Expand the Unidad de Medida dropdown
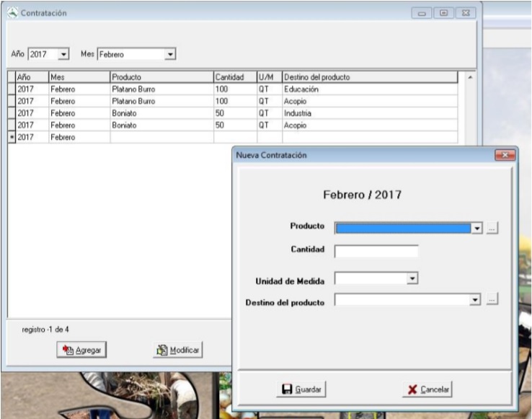 tap(412, 278)
